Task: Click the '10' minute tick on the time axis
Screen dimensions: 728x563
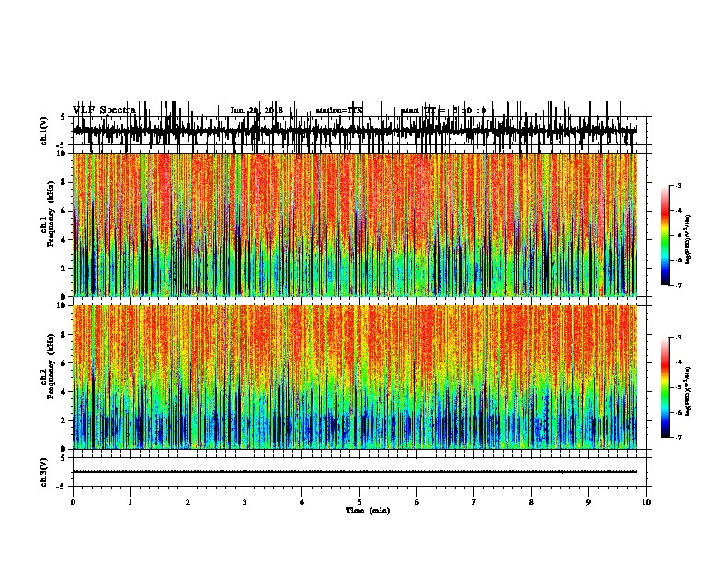Action: tap(646, 502)
